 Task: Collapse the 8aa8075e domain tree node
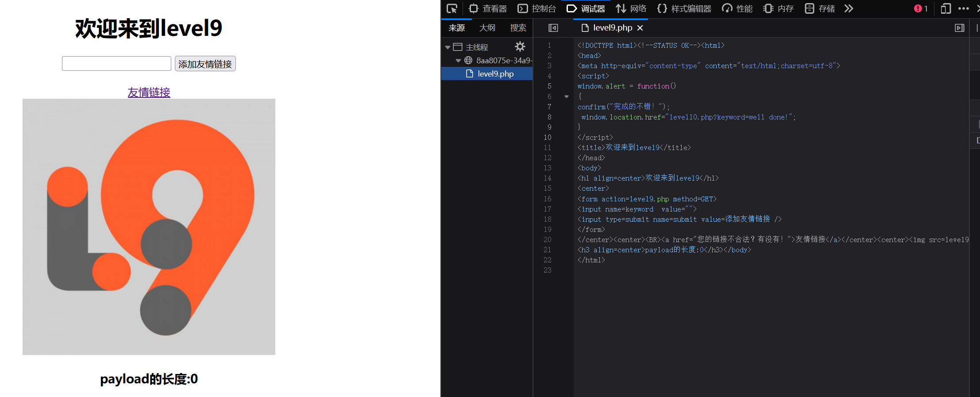point(458,60)
